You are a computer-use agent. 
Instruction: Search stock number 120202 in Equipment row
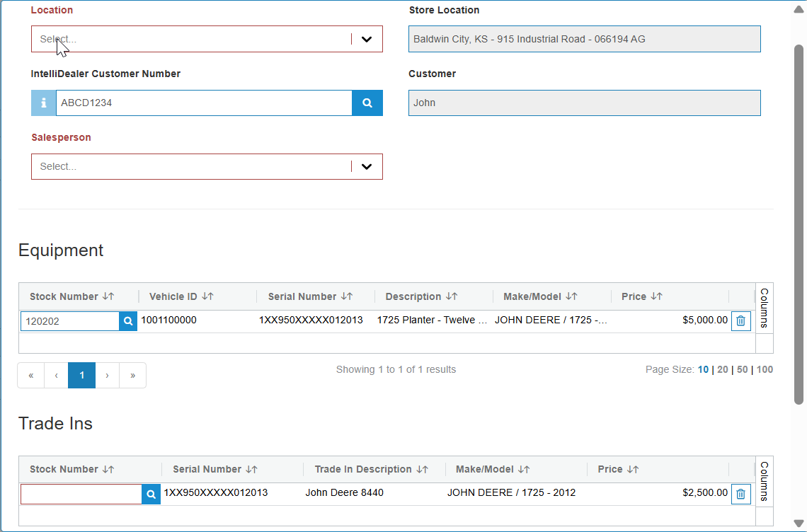pos(128,321)
